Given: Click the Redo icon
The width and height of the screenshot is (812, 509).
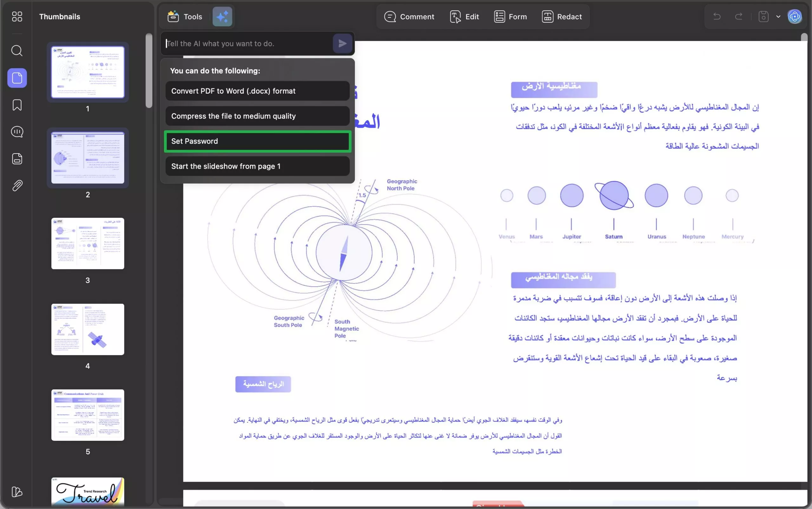Looking at the screenshot, I should pos(739,16).
